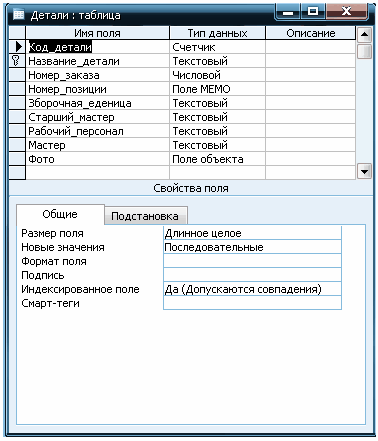The image size is (378, 441).
Task: Click the Описание column header
Action: [311, 33]
